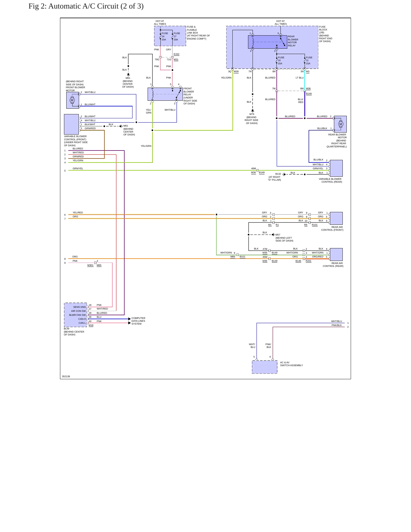
Task: Click connector label E152
Action: click(176, 54)
